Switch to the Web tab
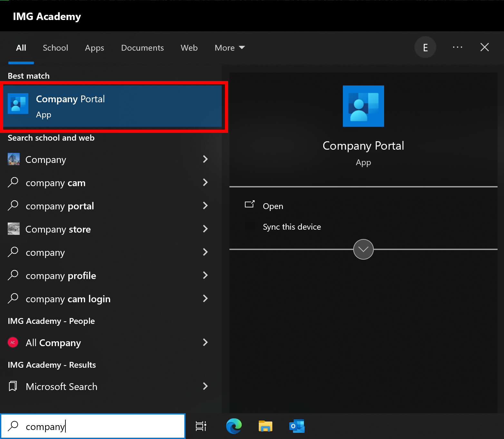Image resolution: width=504 pixels, height=439 pixels. 189,48
